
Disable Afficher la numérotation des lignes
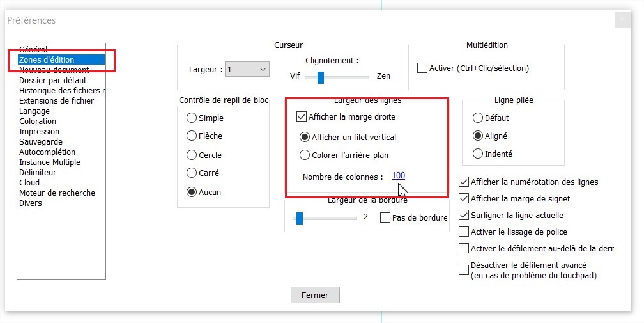[x=464, y=182]
